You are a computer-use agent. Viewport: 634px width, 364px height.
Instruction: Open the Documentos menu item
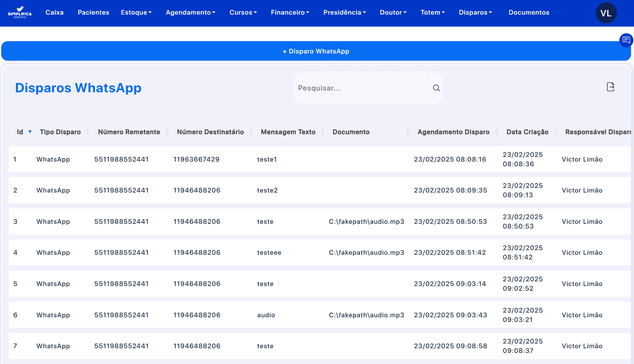pyautogui.click(x=529, y=12)
